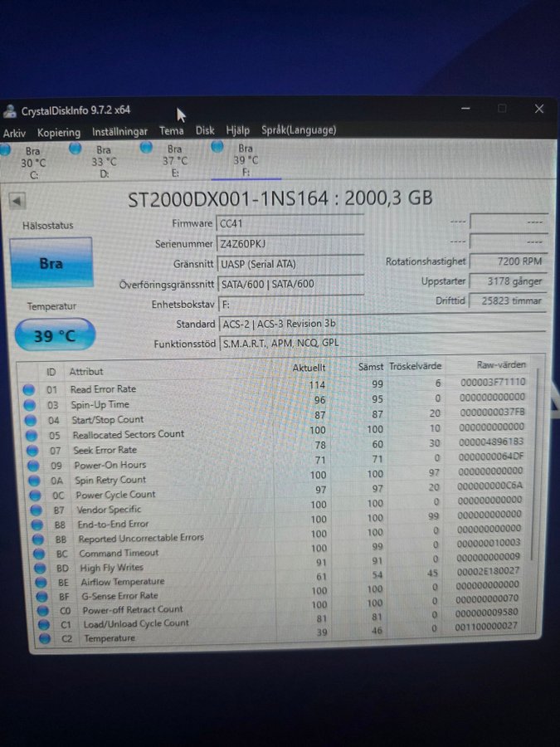This screenshot has width=560, height=747.
Task: Click status icon for the Temperature attribute
Action: (44, 639)
